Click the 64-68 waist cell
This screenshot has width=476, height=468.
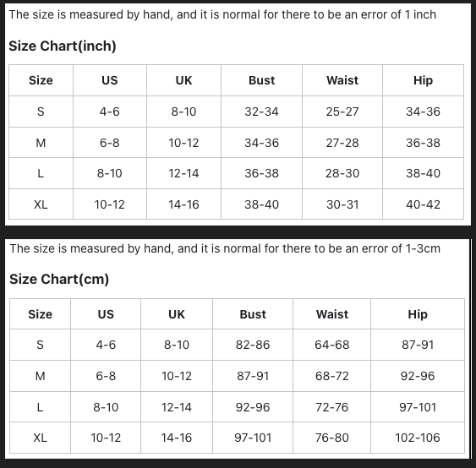coord(331,345)
